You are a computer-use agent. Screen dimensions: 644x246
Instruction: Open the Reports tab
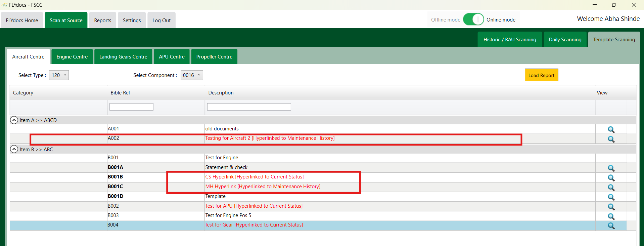[103, 20]
